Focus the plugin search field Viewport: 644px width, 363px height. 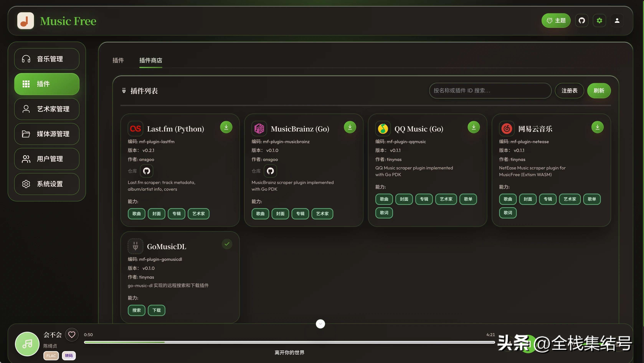coord(490,90)
